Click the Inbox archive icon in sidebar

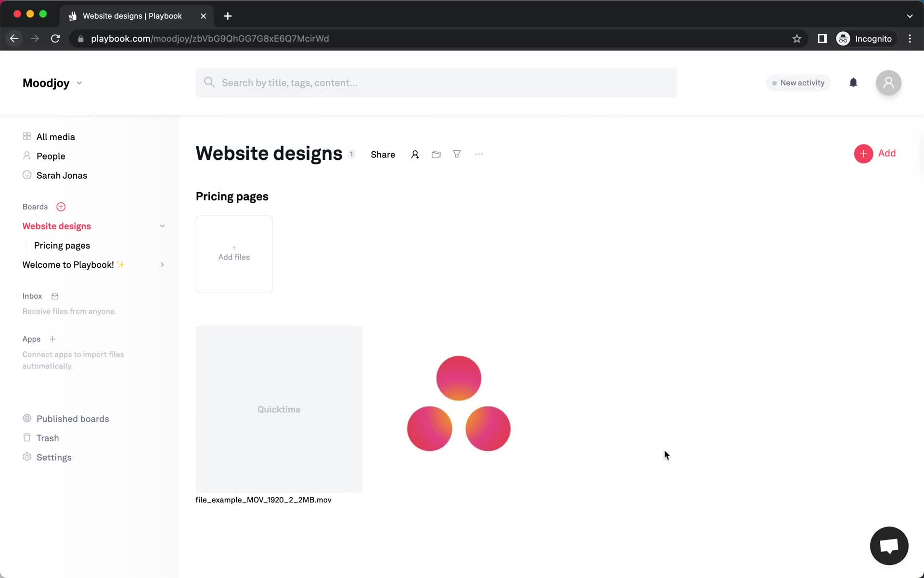55,295
